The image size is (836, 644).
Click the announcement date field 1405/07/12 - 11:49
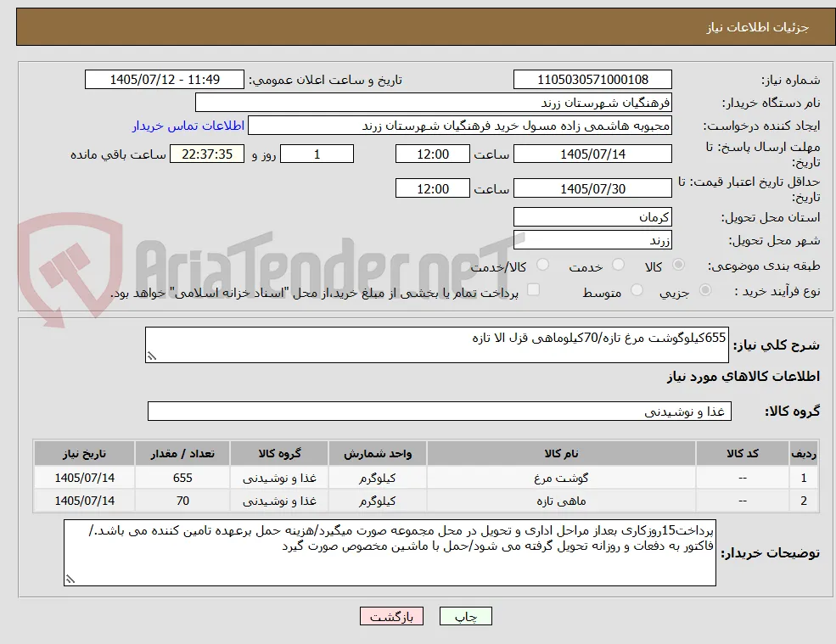tap(164, 80)
